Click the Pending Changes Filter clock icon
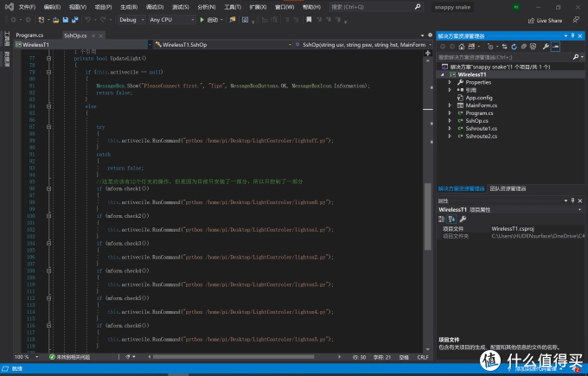Screen dimensions: 588x376 tap(490, 47)
